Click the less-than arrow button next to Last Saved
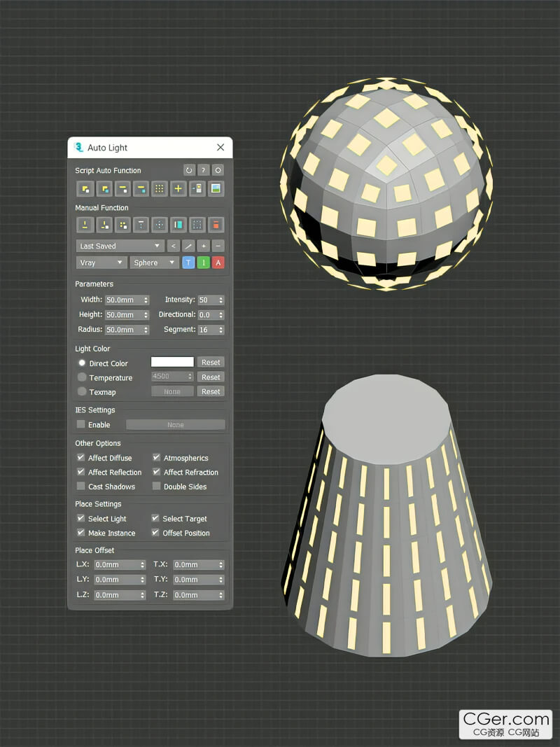The height and width of the screenshot is (747, 560). [x=174, y=246]
